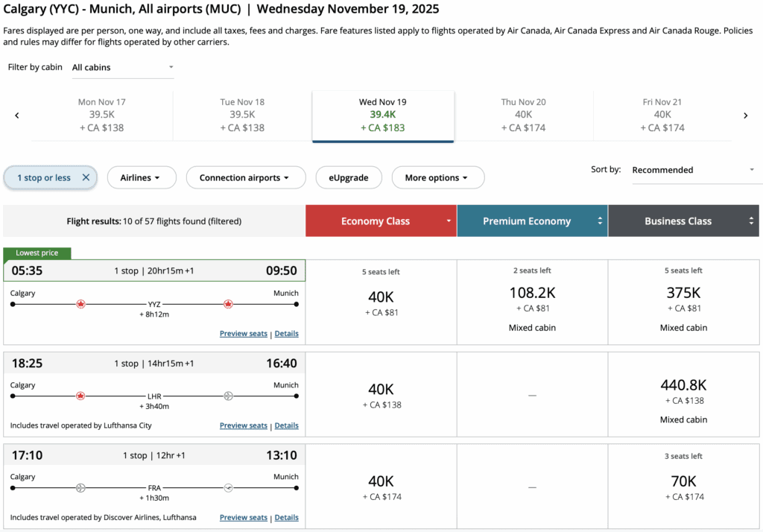Click Air Canada icon on 18:25 flight's first leg
The image size is (763, 532).
coord(81,396)
